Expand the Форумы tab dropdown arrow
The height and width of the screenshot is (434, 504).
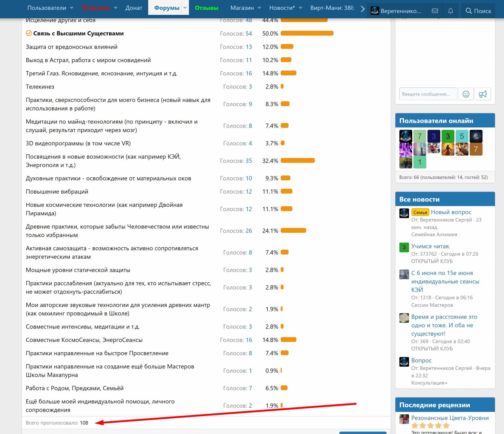click(185, 8)
